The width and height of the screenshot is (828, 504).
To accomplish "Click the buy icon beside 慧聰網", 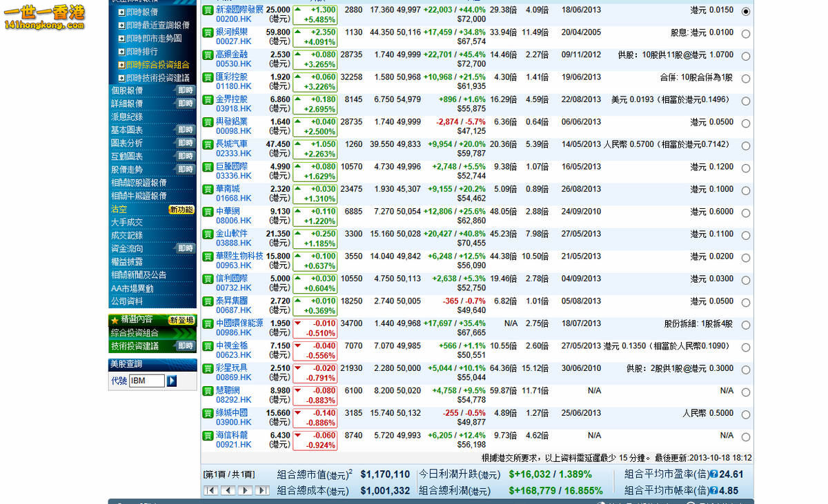I will pos(208,391).
